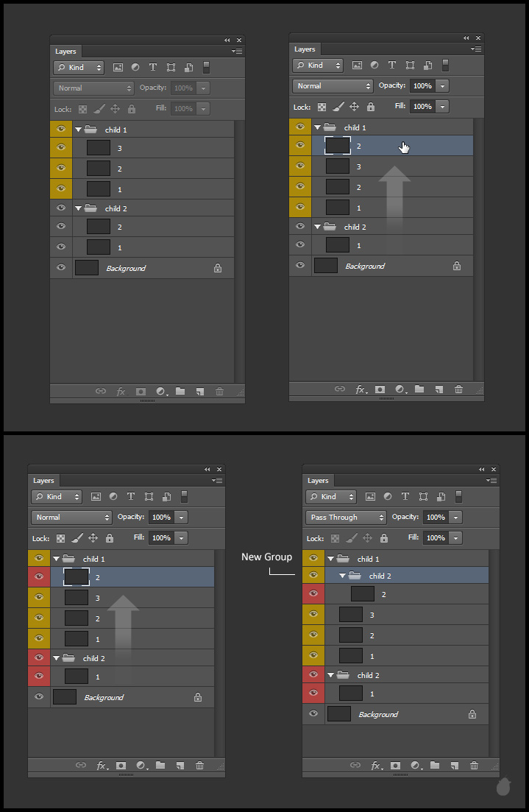Click the lock position icon in top-left panel
This screenshot has height=812, width=529.
coord(115,109)
